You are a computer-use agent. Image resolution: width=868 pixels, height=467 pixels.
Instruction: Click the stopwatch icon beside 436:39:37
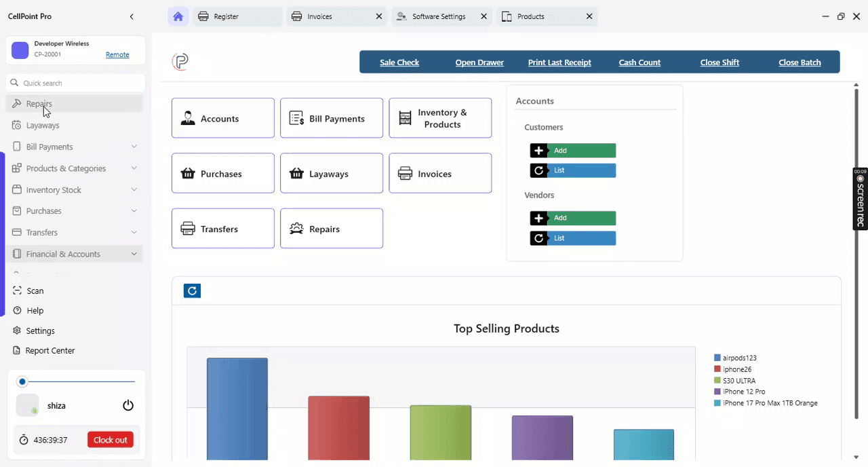point(24,440)
